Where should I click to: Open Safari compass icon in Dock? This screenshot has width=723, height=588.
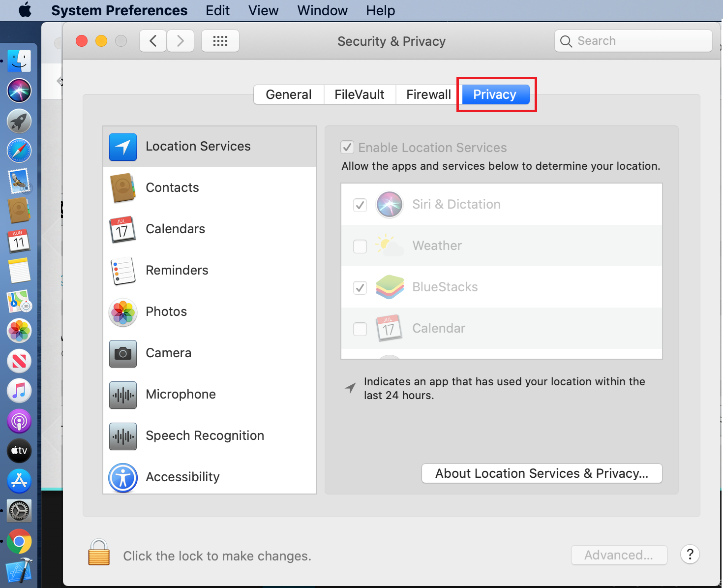(x=19, y=151)
